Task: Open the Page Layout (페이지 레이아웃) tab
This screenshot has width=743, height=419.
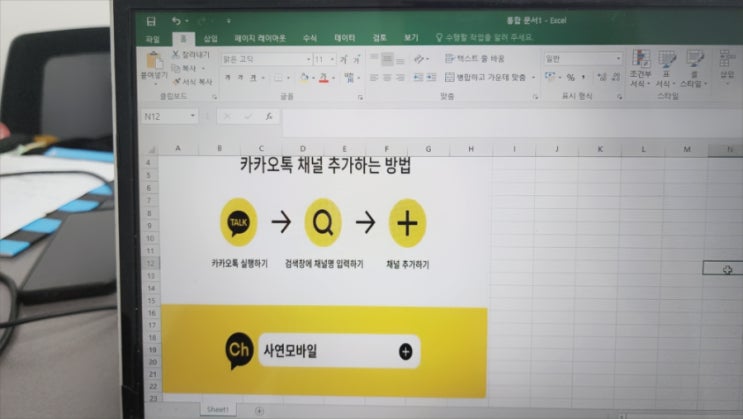Action: (x=260, y=38)
